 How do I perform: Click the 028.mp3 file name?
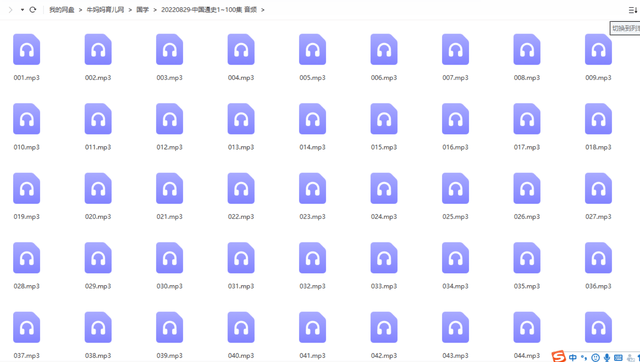click(27, 286)
